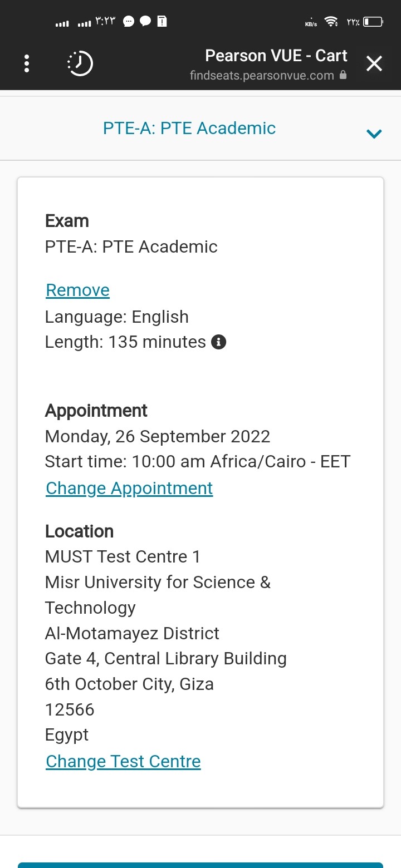The height and width of the screenshot is (868, 401).
Task: Open the three-dot browser menu
Action: (27, 63)
